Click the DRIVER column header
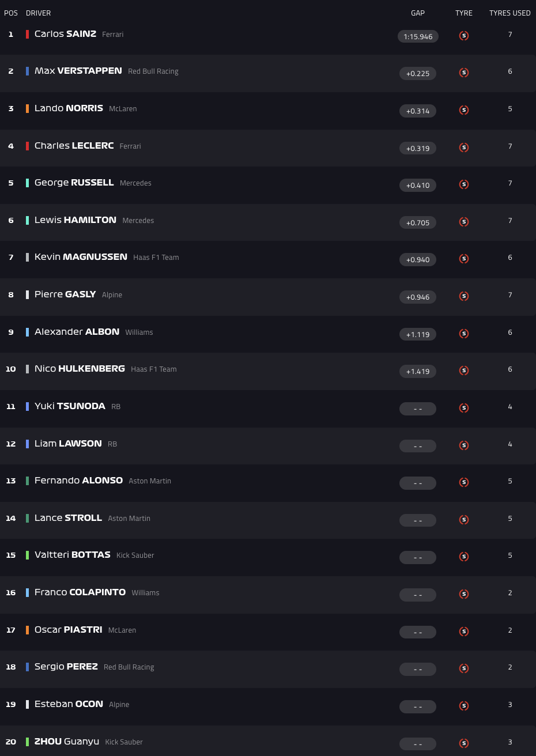Screen dimensions: 536x756 click(38, 13)
